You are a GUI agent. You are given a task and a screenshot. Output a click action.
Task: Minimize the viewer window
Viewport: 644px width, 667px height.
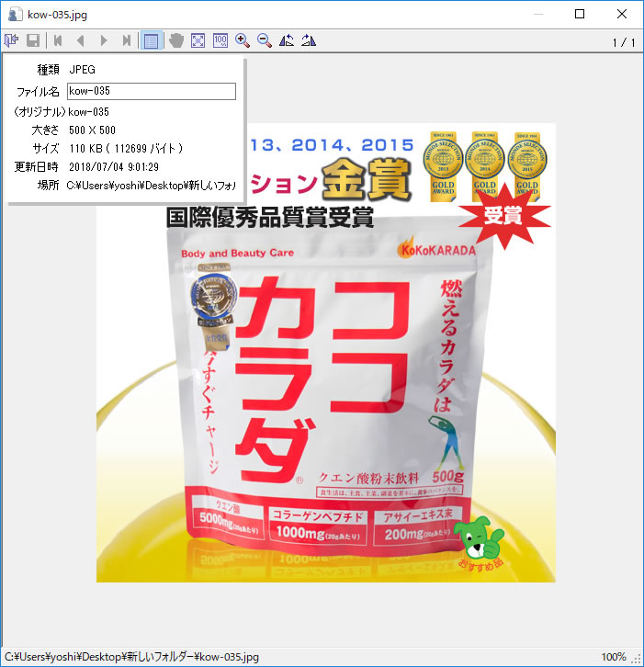click(x=538, y=14)
